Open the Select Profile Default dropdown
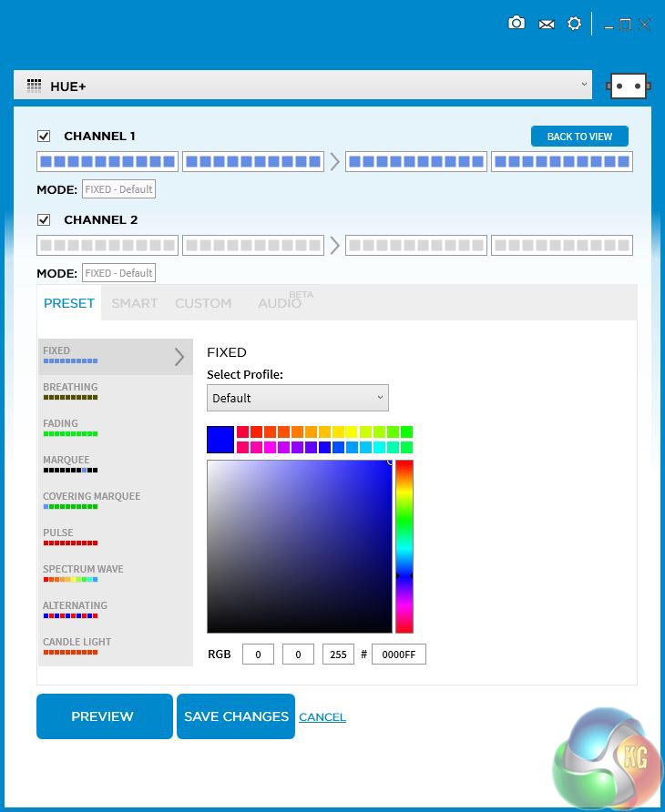 click(298, 398)
